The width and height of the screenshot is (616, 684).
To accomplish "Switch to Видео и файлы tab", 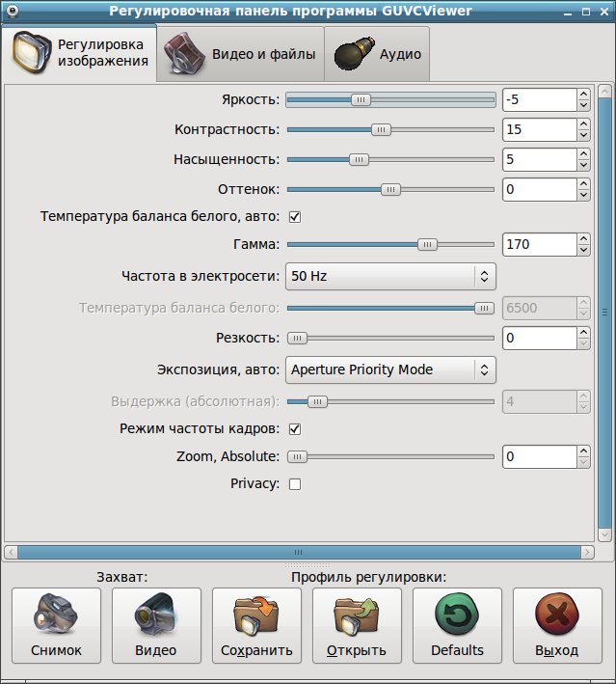I will (x=240, y=54).
